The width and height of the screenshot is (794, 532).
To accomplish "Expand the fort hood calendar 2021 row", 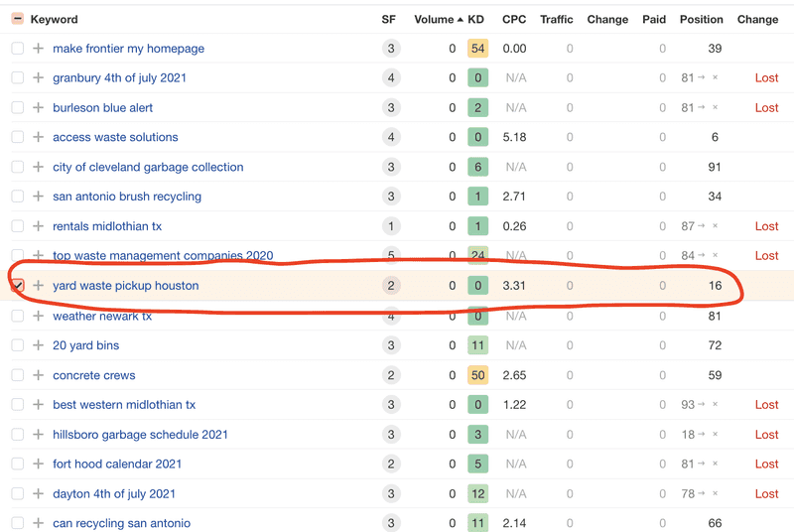I will (x=38, y=464).
